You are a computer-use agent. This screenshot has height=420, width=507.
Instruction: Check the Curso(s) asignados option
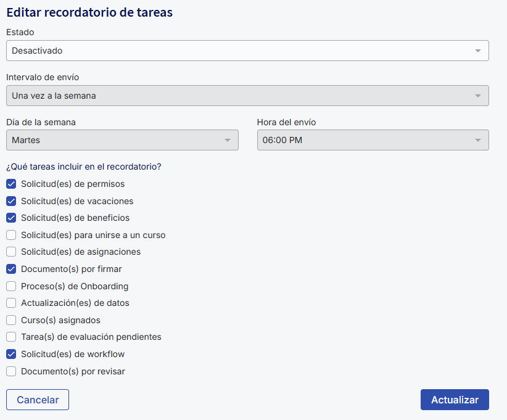coord(11,320)
